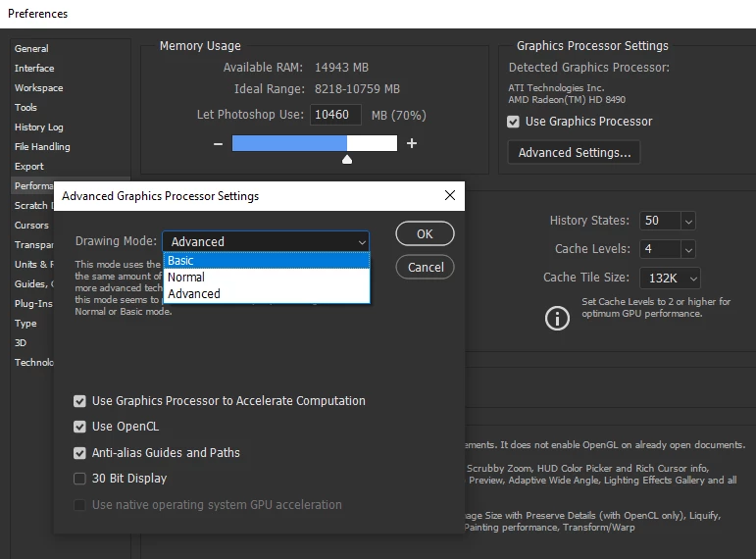Open the Type preferences category

coord(25,324)
